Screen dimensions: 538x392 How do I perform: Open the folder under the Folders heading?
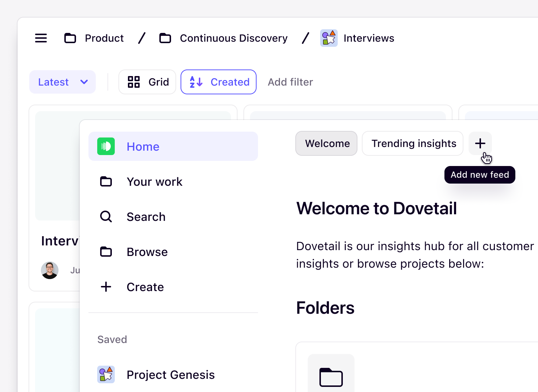point(331,377)
